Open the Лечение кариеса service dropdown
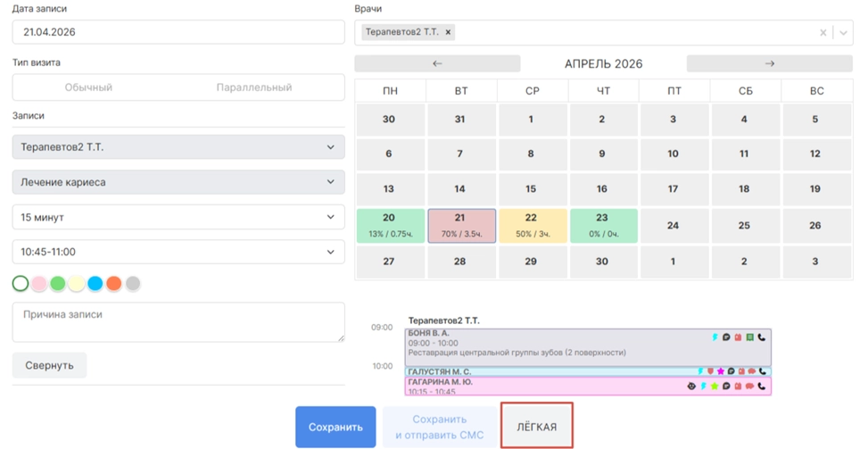 (178, 182)
